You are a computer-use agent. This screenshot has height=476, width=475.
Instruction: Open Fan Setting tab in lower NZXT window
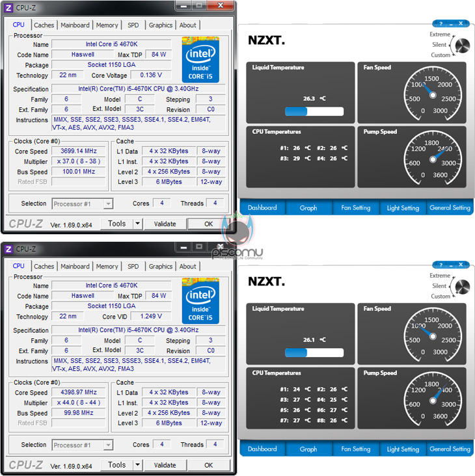coord(356,449)
